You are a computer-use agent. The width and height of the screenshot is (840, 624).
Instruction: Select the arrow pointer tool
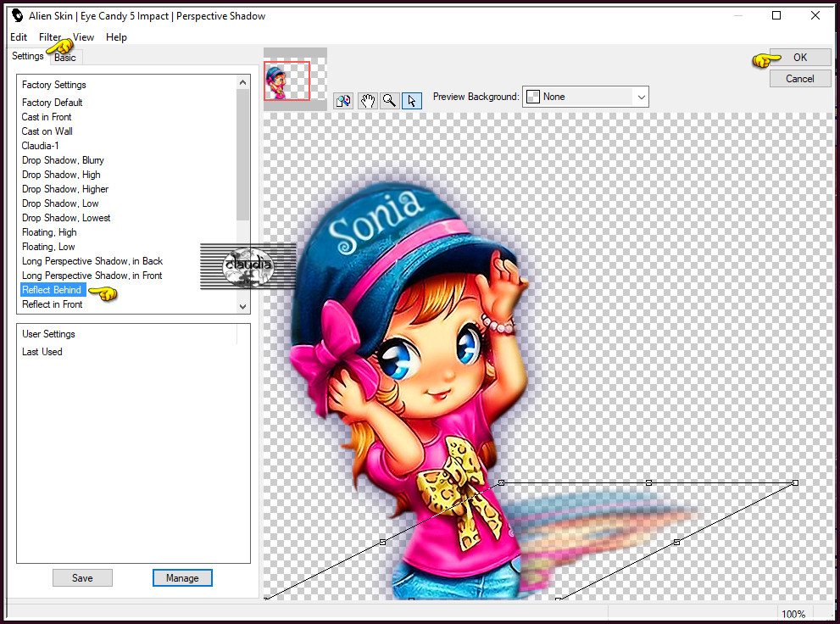(x=411, y=100)
